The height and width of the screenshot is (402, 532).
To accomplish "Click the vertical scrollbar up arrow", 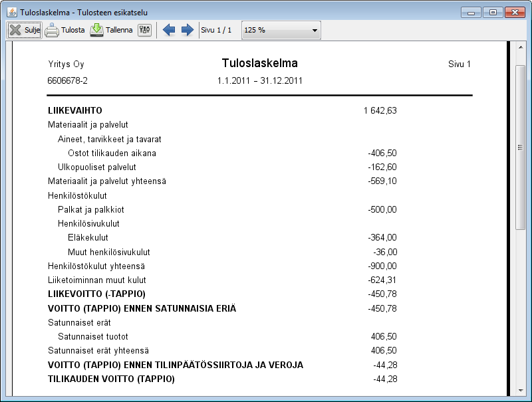I will pos(521,47).
